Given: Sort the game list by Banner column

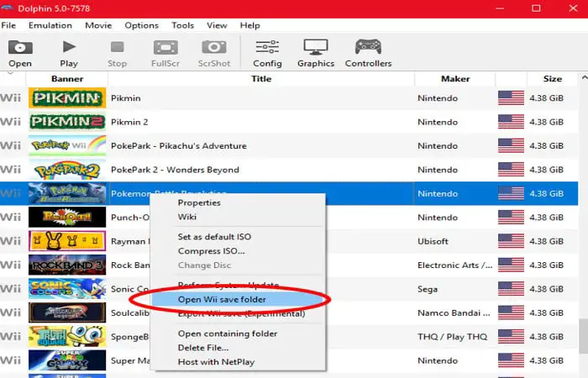Looking at the screenshot, I should (x=67, y=79).
